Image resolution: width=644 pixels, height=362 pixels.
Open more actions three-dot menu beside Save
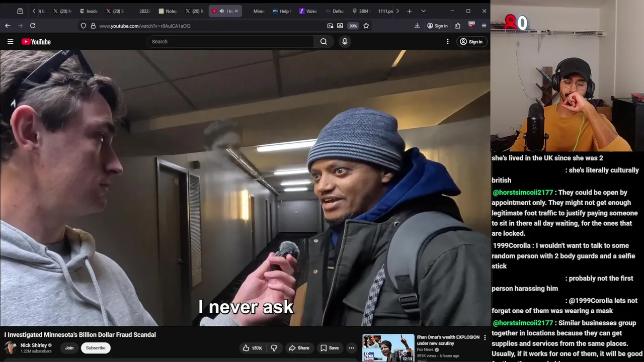coord(351,348)
